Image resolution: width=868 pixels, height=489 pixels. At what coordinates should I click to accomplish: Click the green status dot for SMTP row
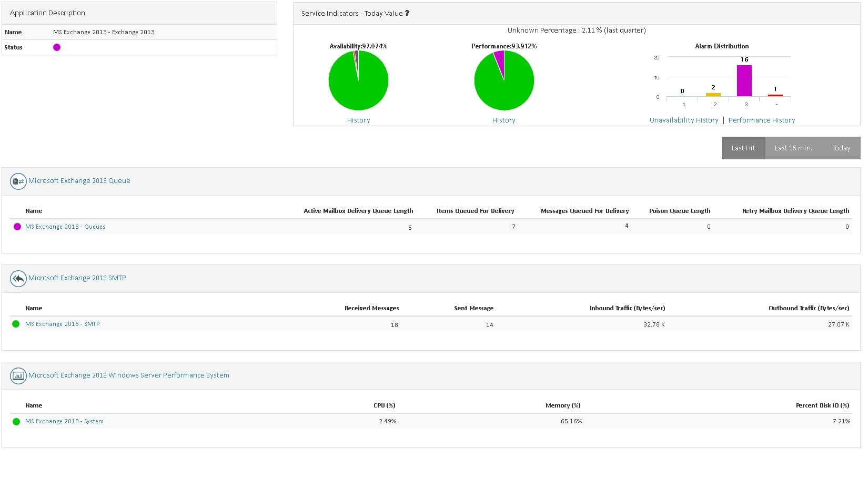(16, 324)
